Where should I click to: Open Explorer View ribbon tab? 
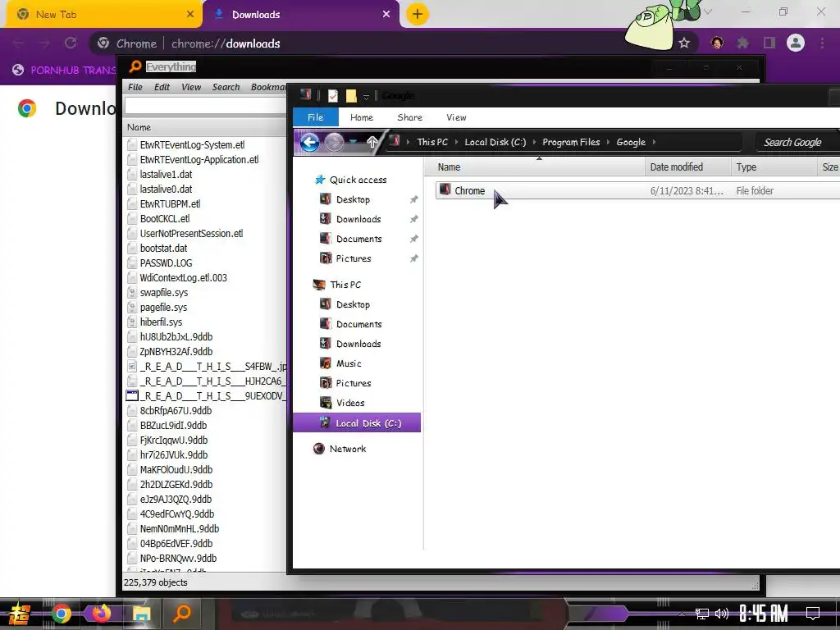(456, 117)
